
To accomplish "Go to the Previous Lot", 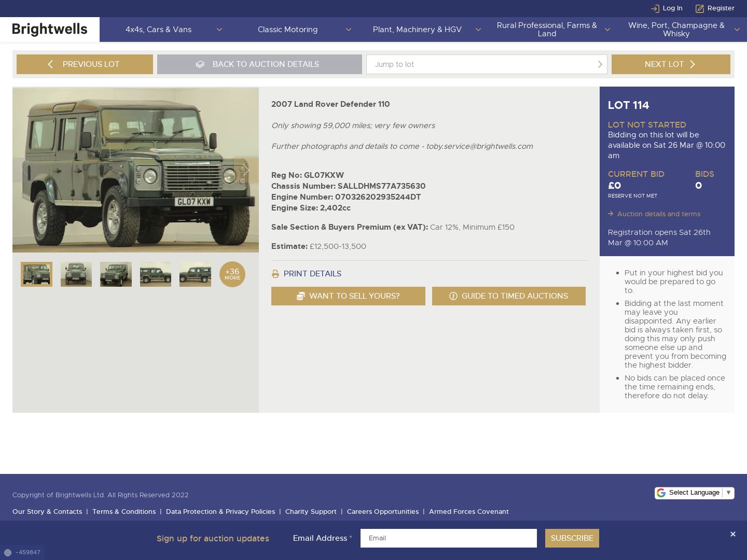I will 85,64.
